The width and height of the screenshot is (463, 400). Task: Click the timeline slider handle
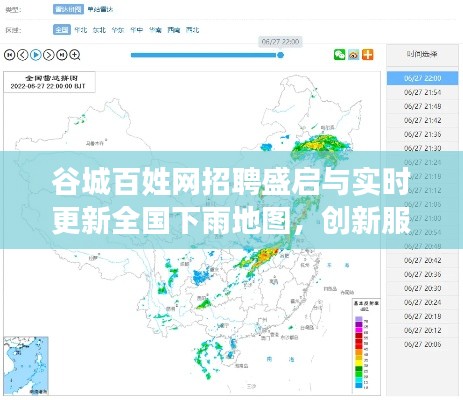(x=280, y=55)
